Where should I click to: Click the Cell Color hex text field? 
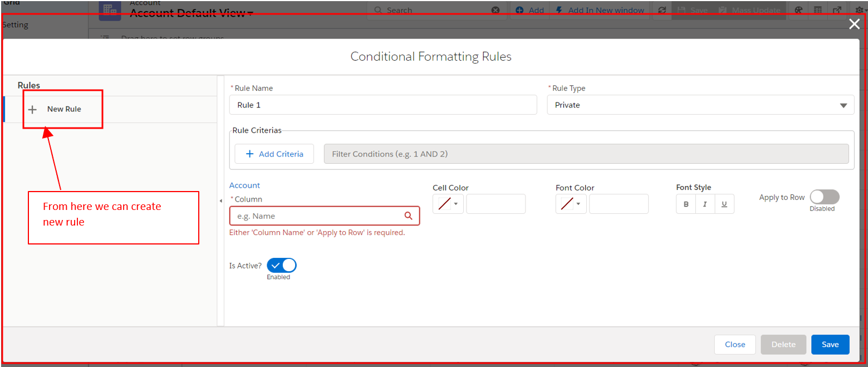pos(496,204)
